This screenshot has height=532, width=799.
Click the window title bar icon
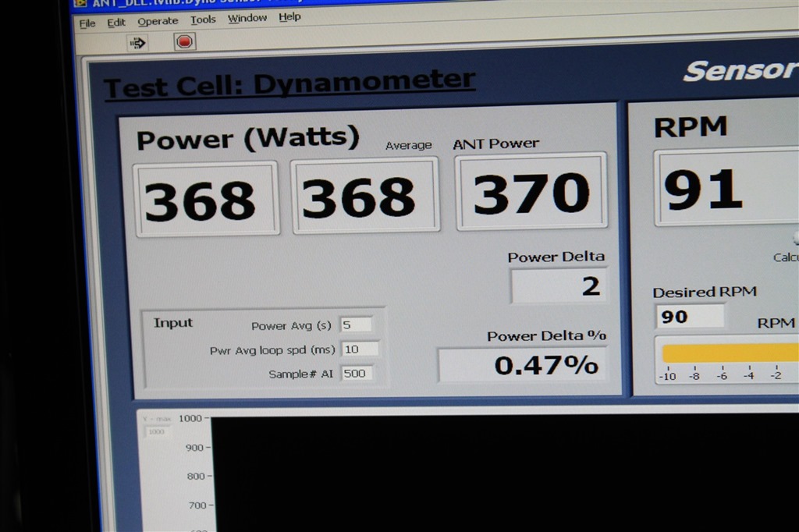click(x=80, y=3)
